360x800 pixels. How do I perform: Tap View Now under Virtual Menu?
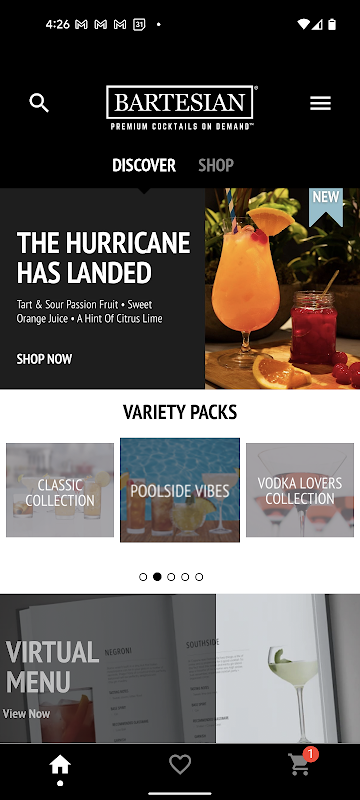(x=27, y=713)
